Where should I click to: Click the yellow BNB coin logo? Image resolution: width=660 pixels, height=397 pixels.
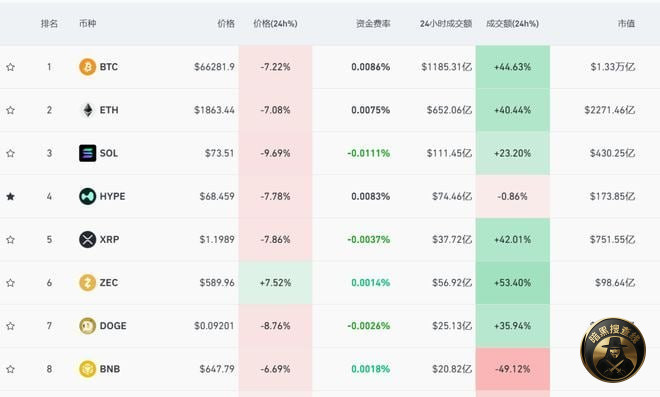coord(88,369)
